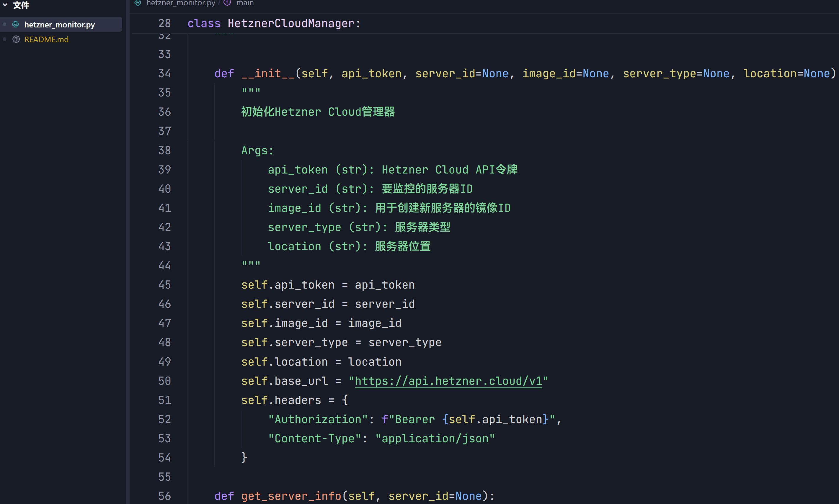839x504 pixels.
Task: Collapse the 文件 section chevron
Action: click(x=5, y=5)
